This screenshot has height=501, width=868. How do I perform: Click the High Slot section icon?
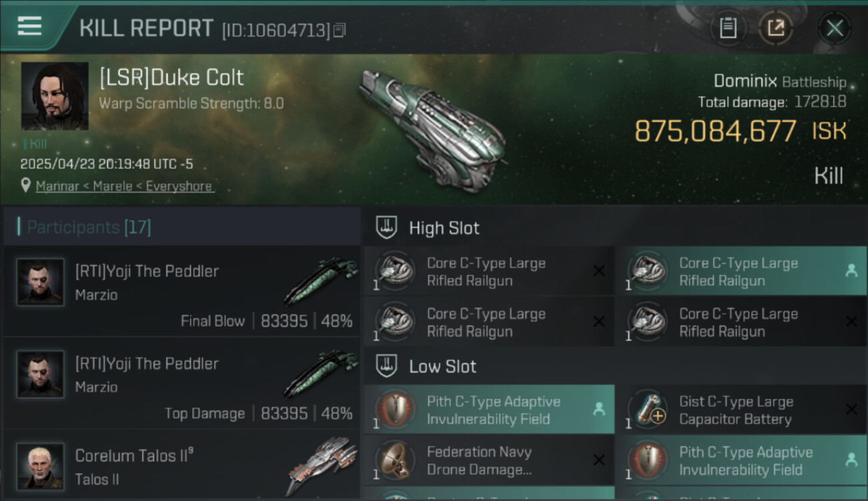coord(387,228)
